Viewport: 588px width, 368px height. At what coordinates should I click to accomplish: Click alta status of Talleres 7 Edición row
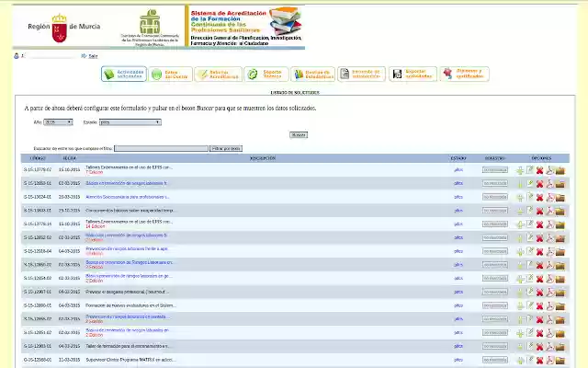pos(458,169)
